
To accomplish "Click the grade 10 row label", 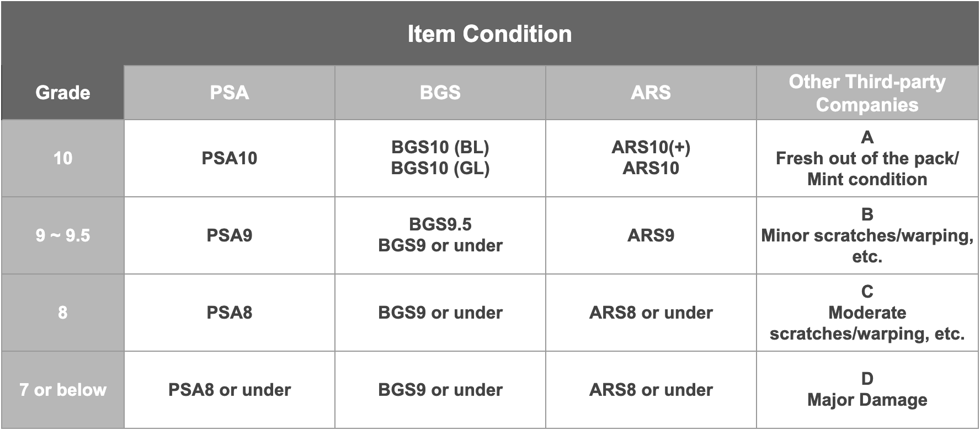I will pos(63,158).
